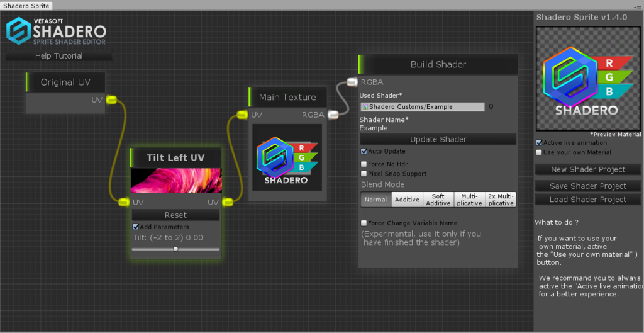
Task: Click Save Shader Project
Action: (588, 186)
